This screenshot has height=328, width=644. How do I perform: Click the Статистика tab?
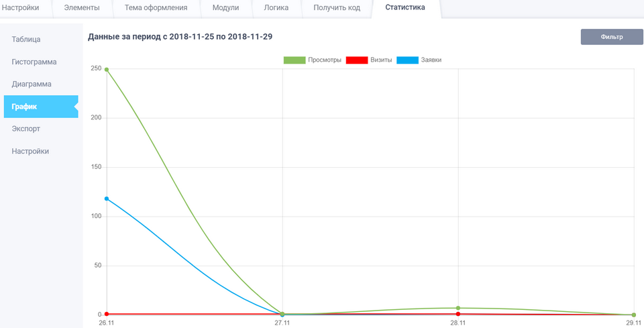pos(405,8)
